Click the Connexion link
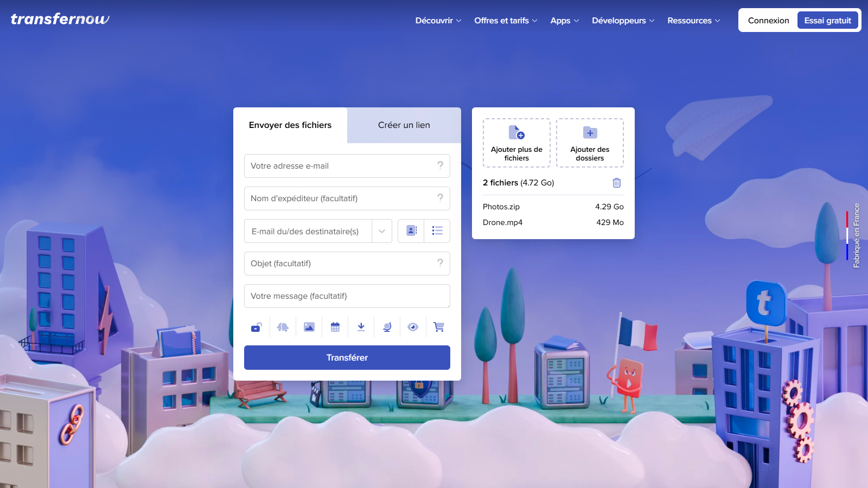 [x=768, y=21]
